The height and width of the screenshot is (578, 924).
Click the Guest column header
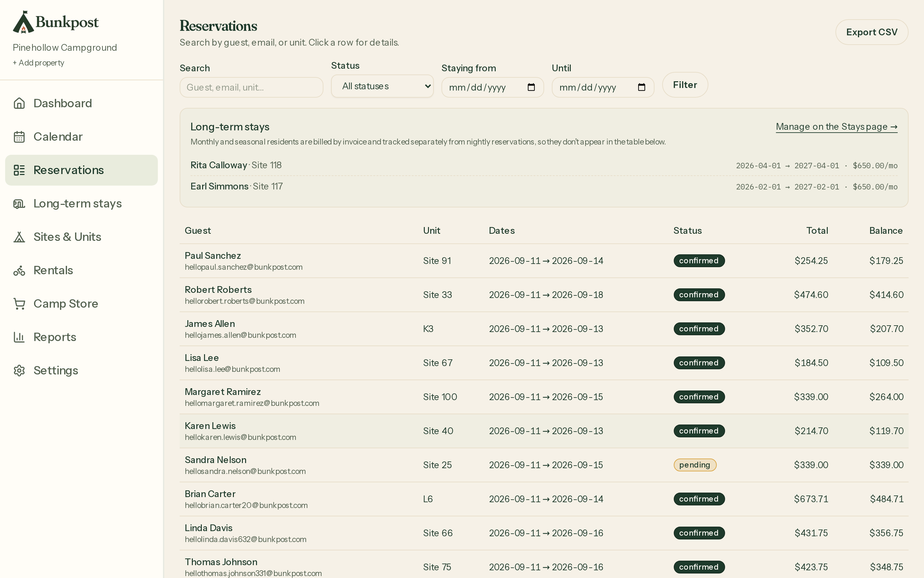click(x=198, y=231)
